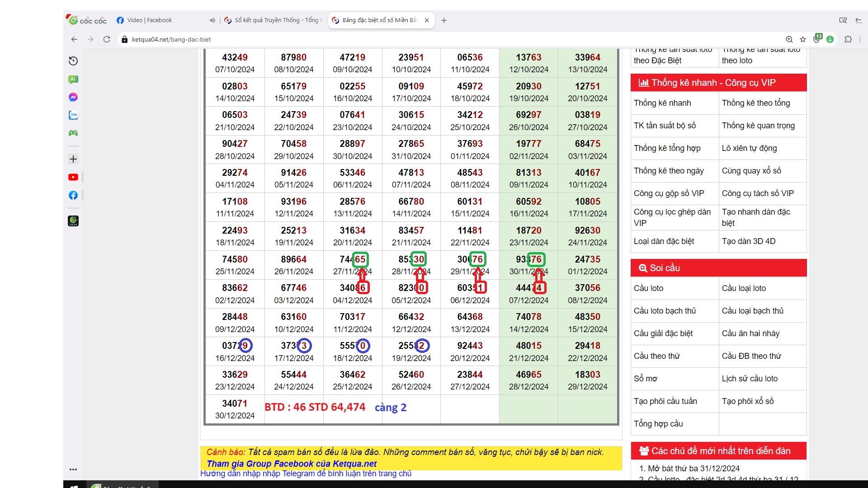Open the Zalo sidebar icon

73,115
